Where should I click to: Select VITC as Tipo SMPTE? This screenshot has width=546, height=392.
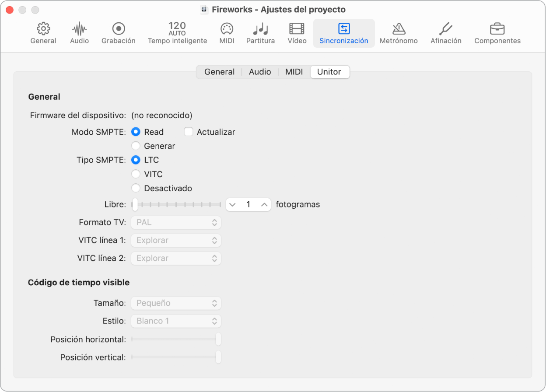tap(136, 174)
